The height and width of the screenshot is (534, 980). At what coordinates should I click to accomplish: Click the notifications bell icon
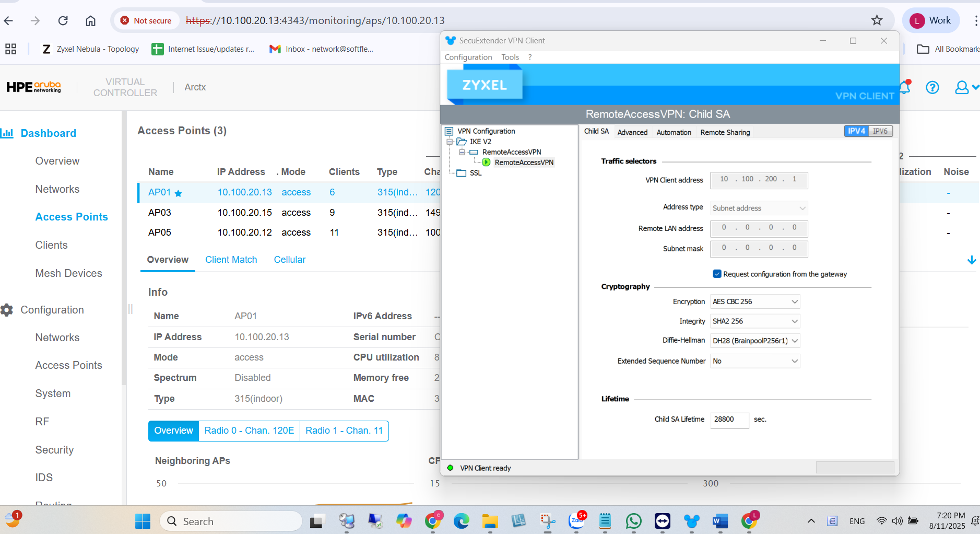click(x=905, y=87)
